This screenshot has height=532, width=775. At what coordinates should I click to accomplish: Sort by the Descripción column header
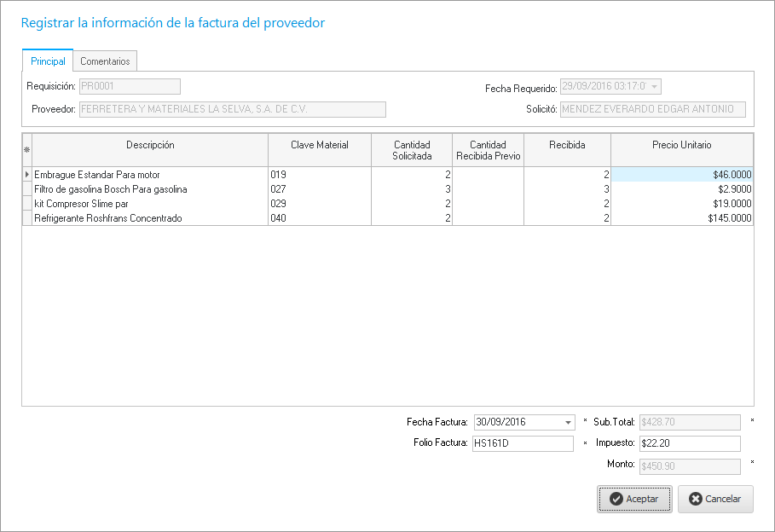(x=150, y=146)
